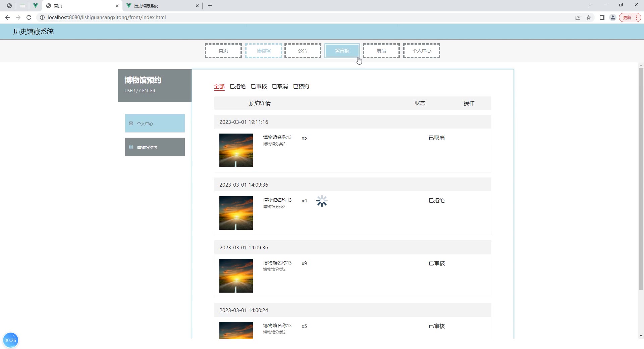Screen dimensions: 644x349
Task: Share this page via the share icon
Action: tap(578, 17)
